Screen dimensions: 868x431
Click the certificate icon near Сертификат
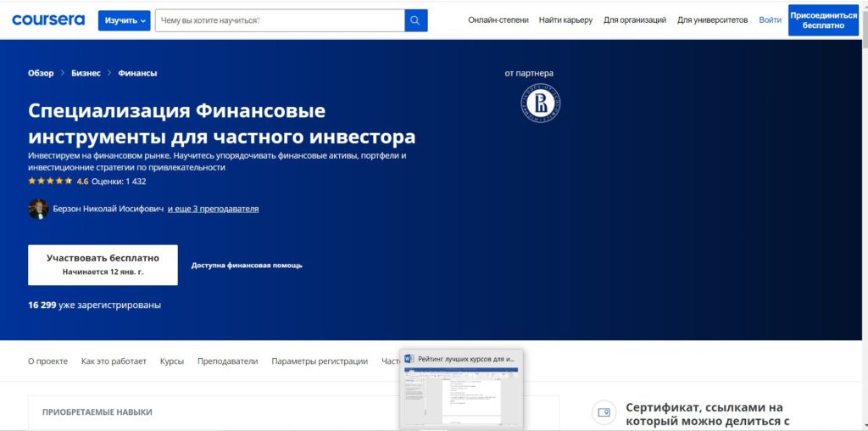pyautogui.click(x=604, y=412)
